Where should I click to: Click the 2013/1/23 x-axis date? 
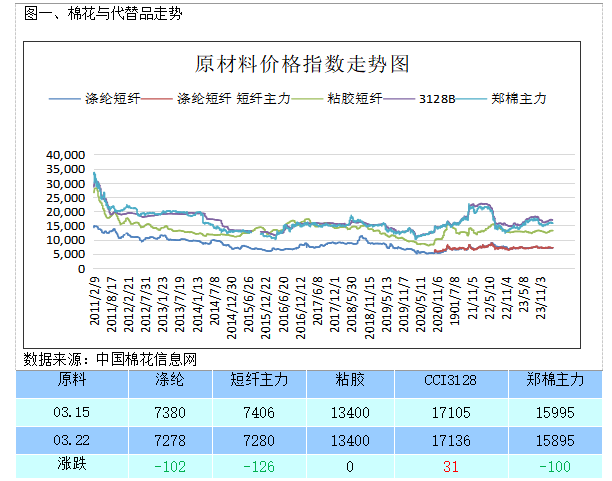(x=163, y=305)
